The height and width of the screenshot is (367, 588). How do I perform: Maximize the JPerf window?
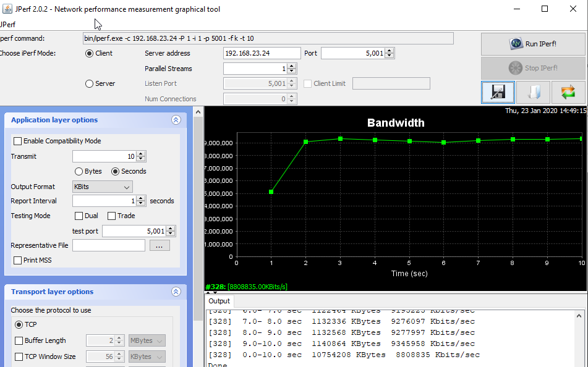(x=545, y=9)
